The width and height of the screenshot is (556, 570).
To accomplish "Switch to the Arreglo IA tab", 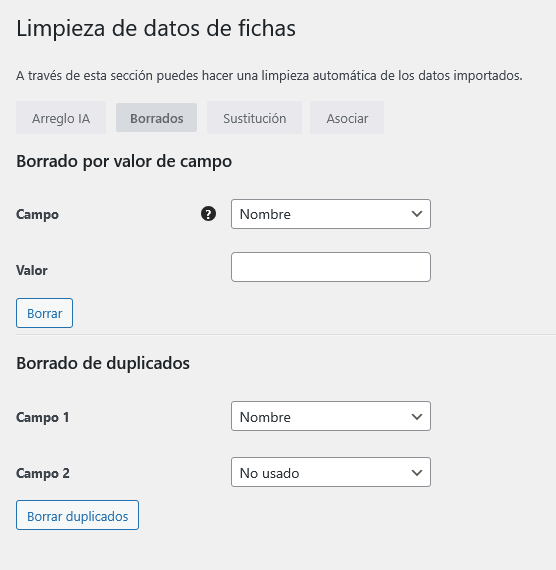I will tap(61, 118).
